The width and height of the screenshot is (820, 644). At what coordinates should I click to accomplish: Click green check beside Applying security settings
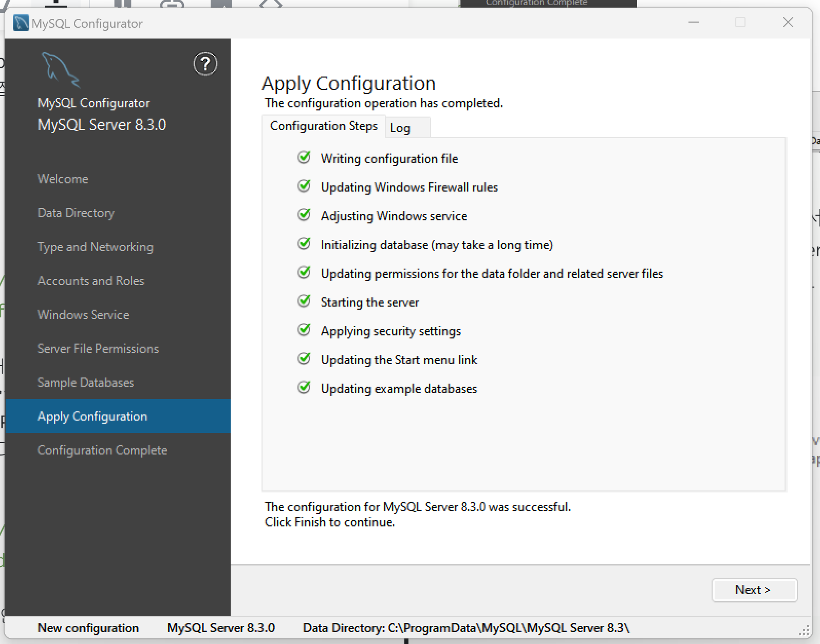point(304,330)
